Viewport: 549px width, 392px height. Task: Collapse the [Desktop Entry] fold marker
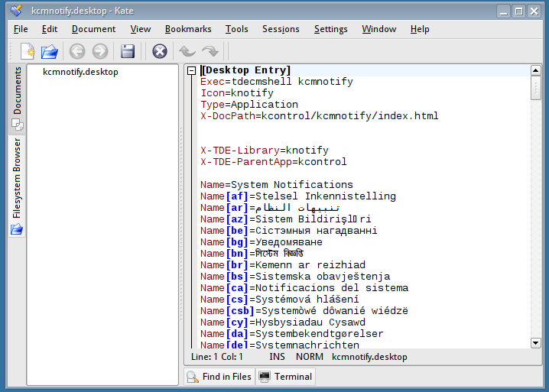191,71
